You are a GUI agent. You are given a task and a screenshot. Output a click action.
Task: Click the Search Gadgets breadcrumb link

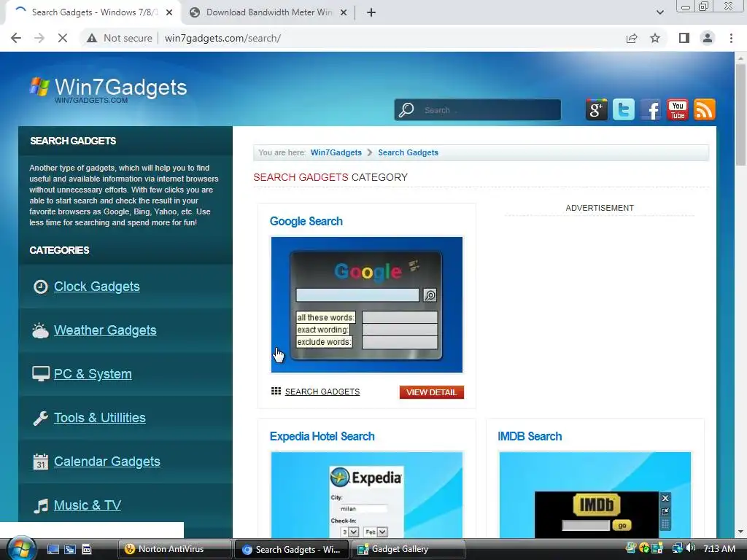[x=409, y=152]
